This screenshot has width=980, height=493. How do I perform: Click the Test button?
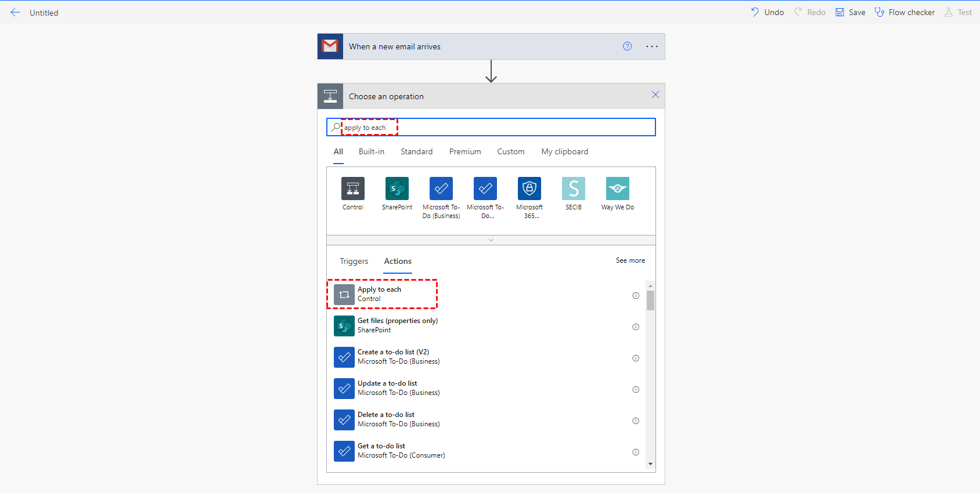tap(958, 12)
